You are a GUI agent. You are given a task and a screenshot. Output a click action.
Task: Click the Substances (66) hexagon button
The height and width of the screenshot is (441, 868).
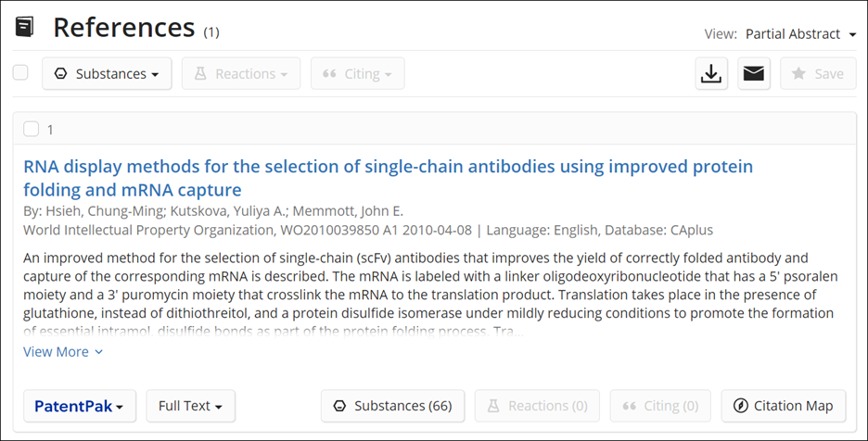tap(392, 406)
